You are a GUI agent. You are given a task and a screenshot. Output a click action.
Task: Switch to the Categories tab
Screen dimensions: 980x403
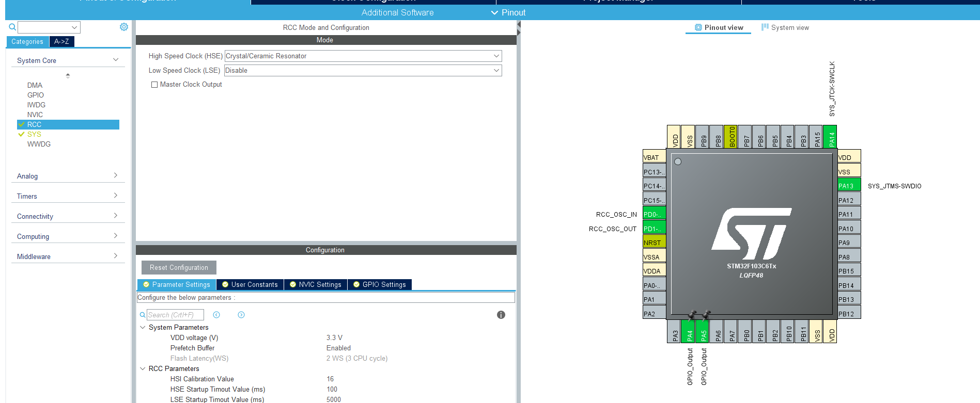coord(27,42)
